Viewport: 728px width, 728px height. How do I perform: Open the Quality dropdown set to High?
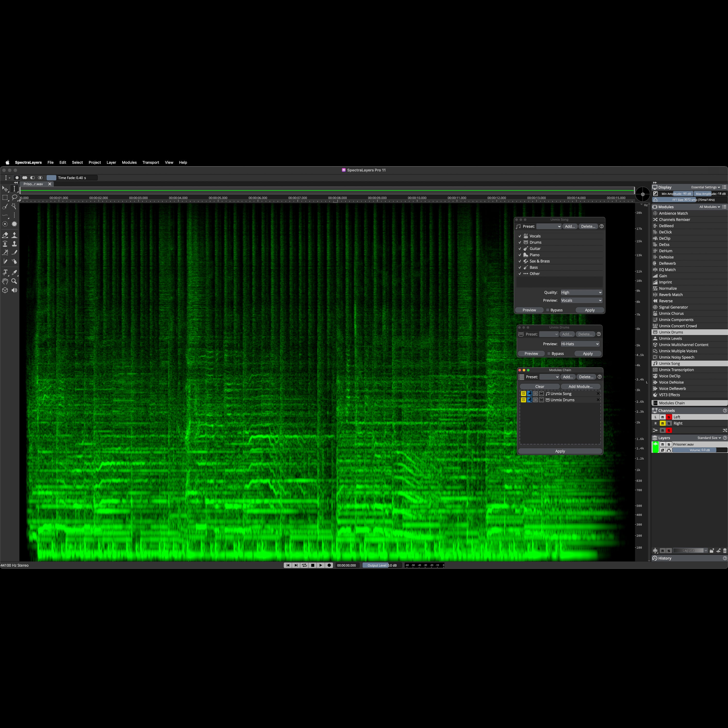(x=581, y=292)
